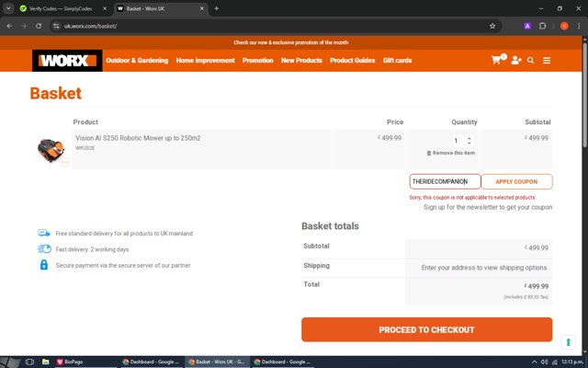This screenshot has width=588, height=368.
Task: Open Task View in the taskbar
Action: 29,362
